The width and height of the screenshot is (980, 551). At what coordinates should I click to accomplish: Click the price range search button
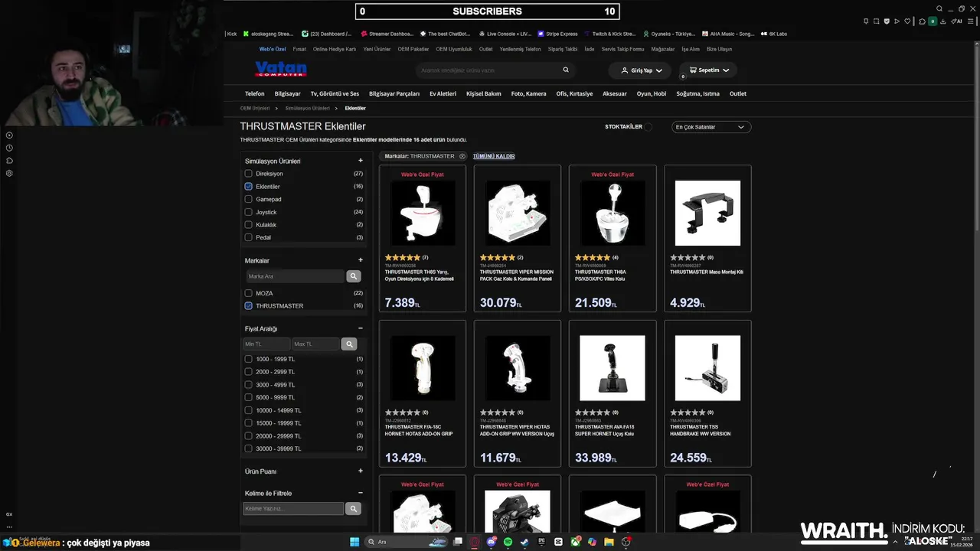[348, 344]
